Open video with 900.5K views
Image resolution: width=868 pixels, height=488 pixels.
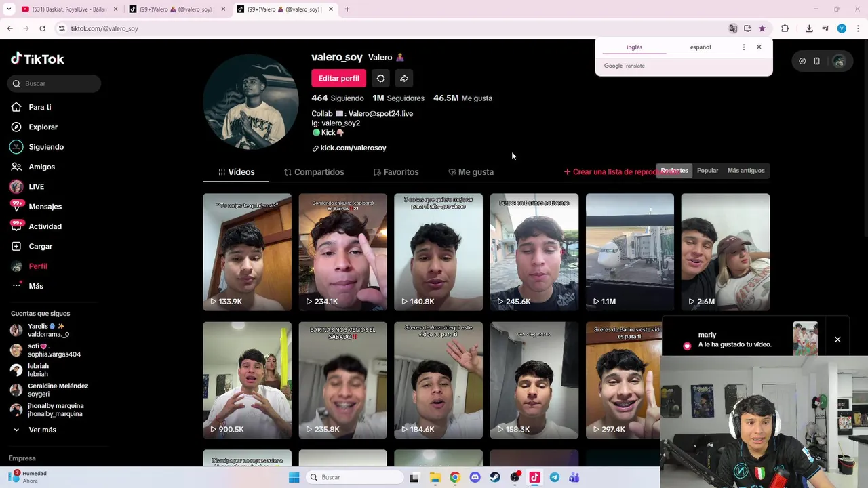[x=247, y=380]
